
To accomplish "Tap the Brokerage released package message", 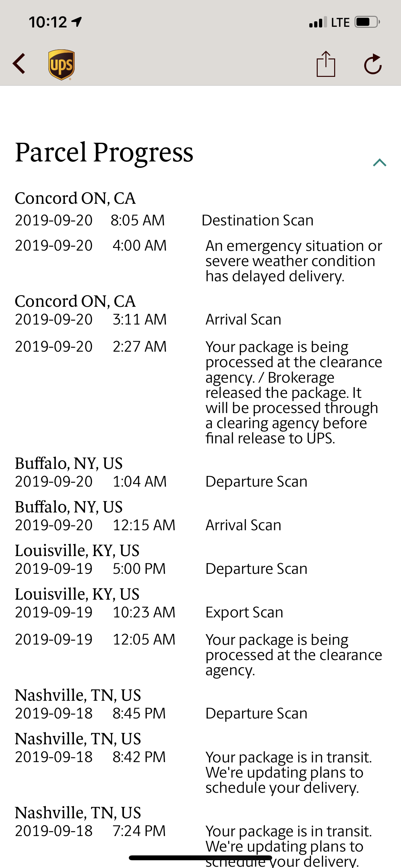I will (293, 393).
